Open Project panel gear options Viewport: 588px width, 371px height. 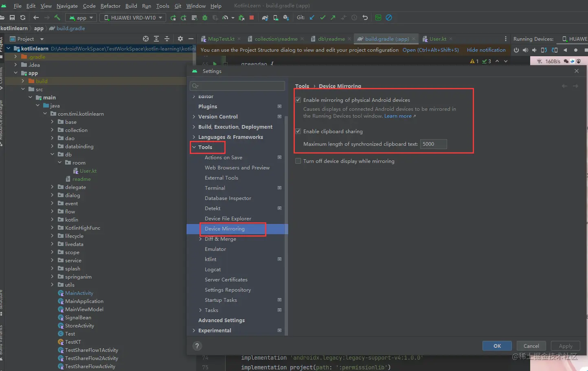[180, 39]
